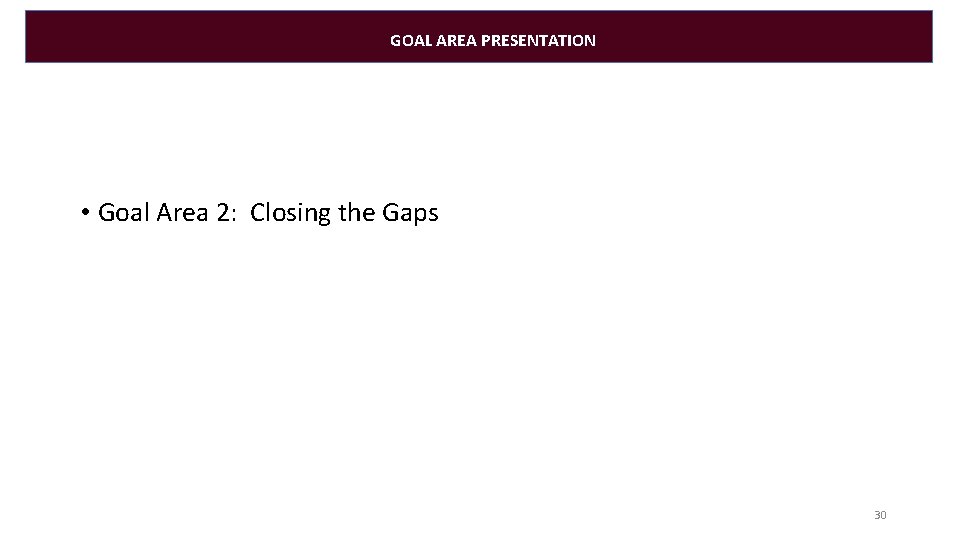
Task: Click the word Area in the bullet line
Action: click(178, 213)
